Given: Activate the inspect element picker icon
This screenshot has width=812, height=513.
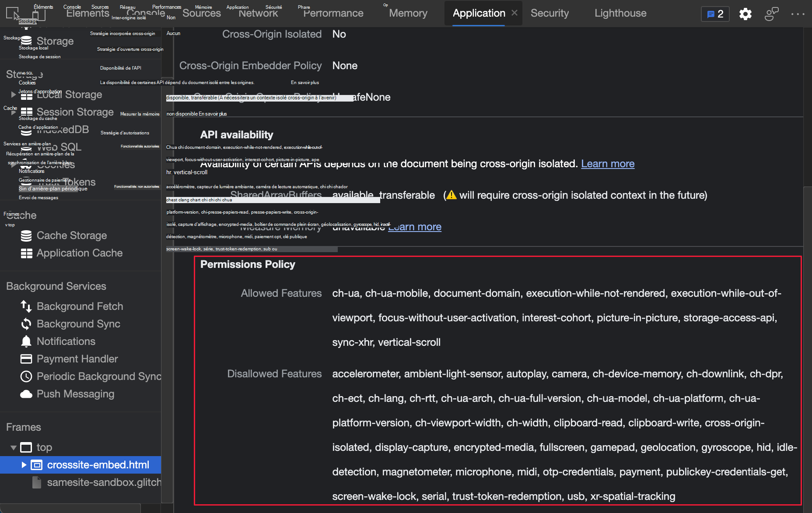Looking at the screenshot, I should coord(13,14).
